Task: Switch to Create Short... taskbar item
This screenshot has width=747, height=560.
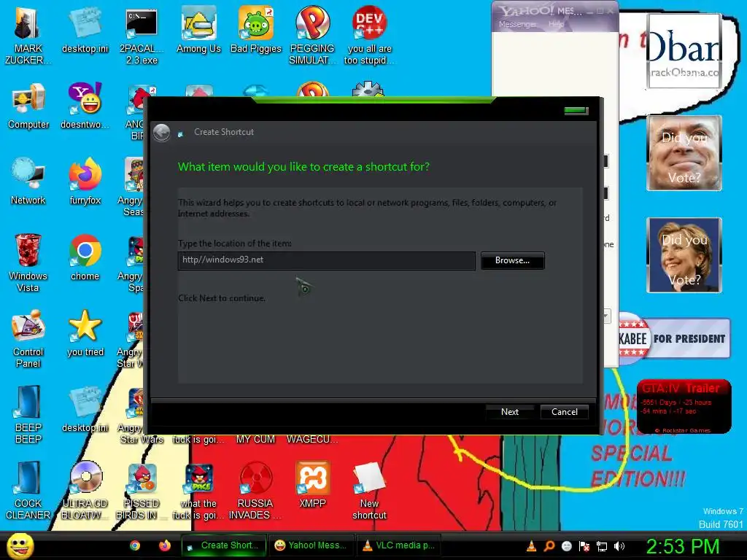Action: 223,545
